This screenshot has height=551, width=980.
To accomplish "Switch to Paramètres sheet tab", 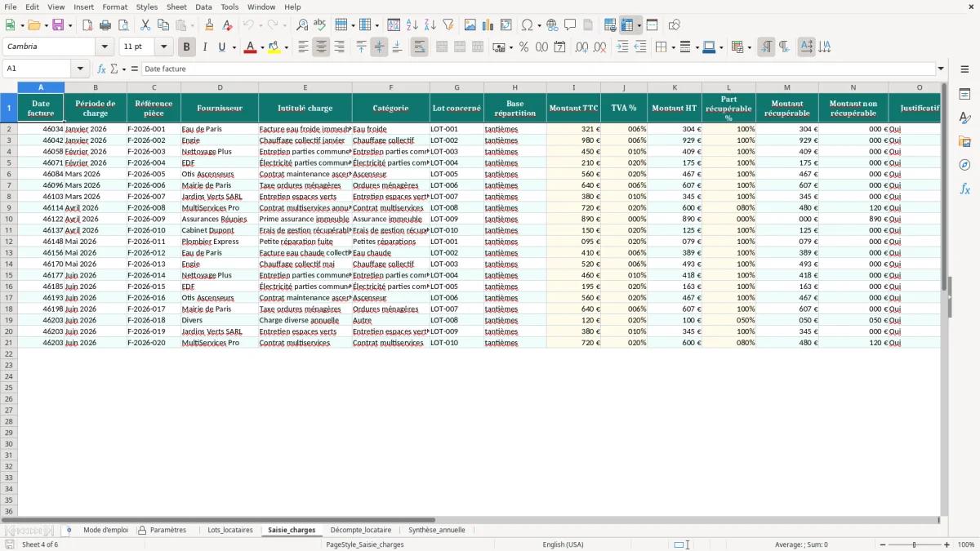I will click(x=167, y=530).
